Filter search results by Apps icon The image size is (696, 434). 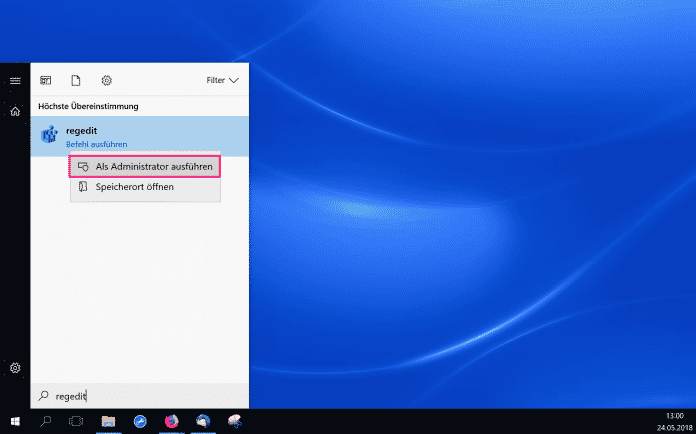(45, 80)
